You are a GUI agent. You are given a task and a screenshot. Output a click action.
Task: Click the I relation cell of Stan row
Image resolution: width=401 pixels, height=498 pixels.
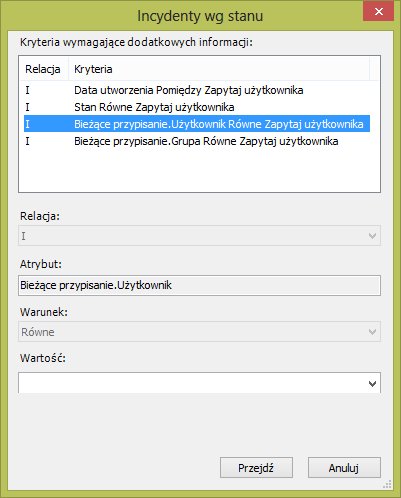(x=28, y=107)
